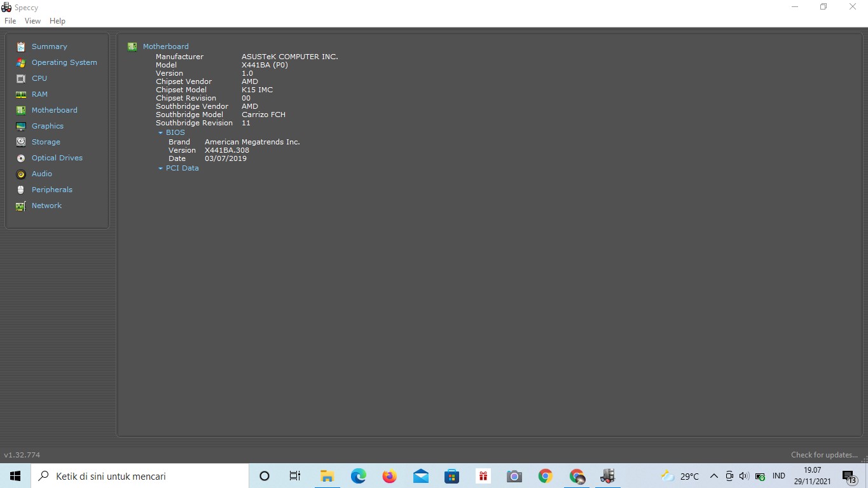Screen dimensions: 868x488
Task: Collapse the BIOS section
Action: 161,133
